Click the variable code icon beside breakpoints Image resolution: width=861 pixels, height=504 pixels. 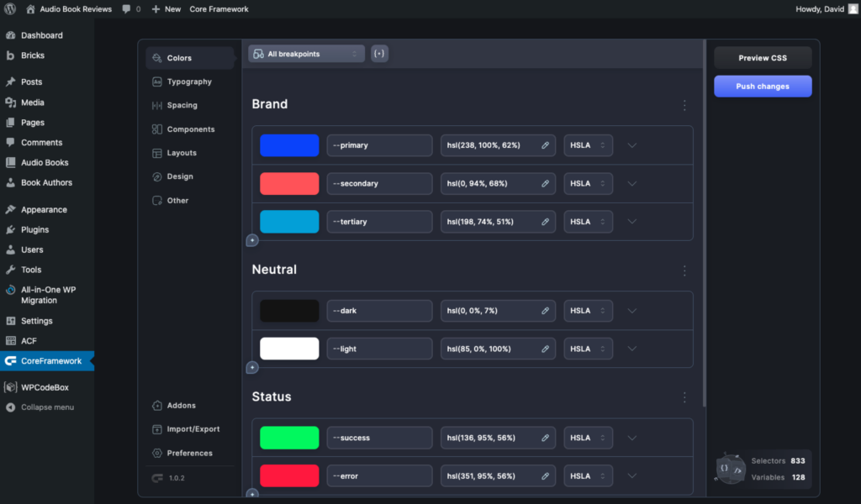(378, 52)
